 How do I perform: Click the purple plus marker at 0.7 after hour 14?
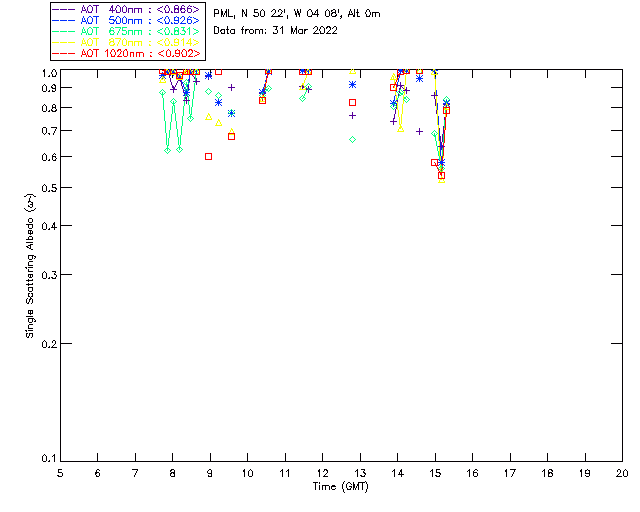(419, 131)
